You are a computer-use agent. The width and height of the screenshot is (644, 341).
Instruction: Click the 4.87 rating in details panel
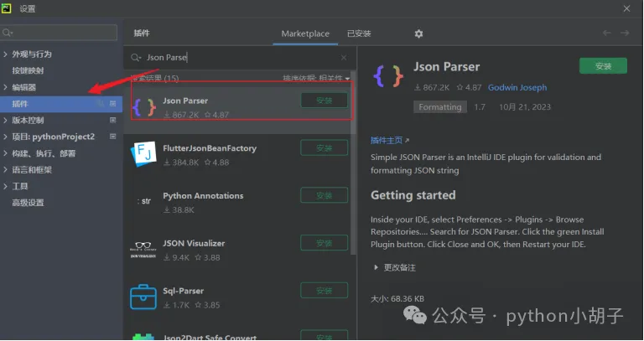click(469, 87)
